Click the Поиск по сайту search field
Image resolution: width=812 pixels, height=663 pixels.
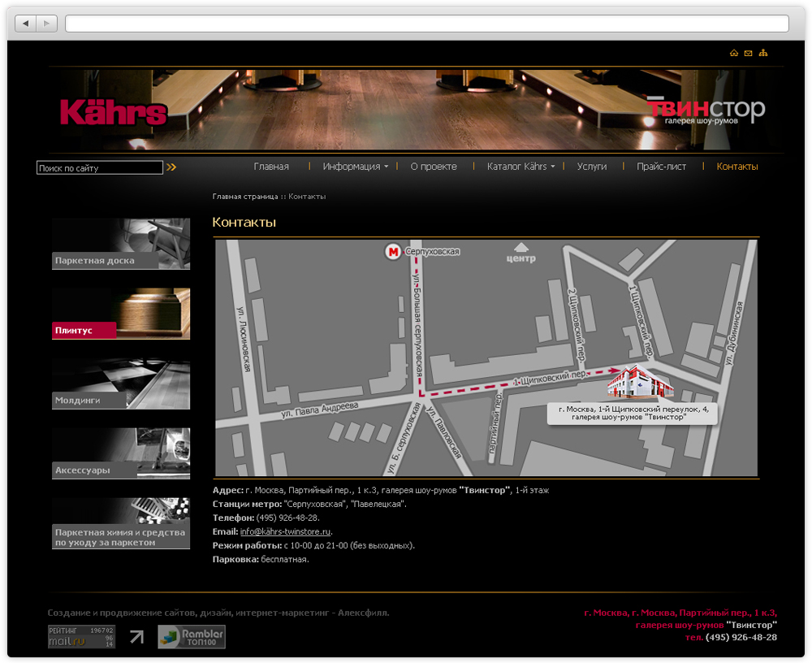100,167
